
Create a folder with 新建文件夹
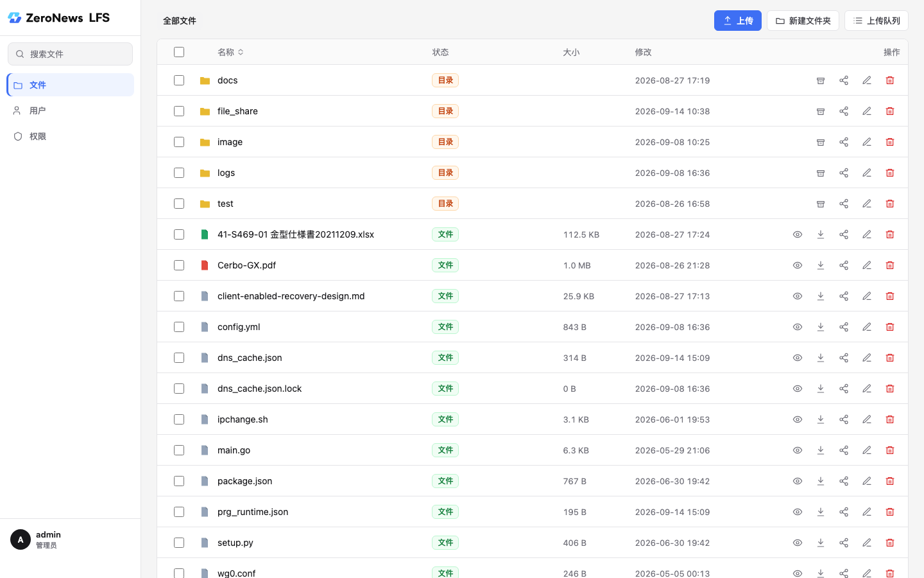pos(803,21)
